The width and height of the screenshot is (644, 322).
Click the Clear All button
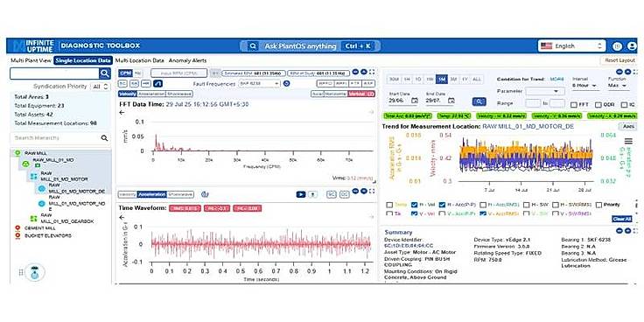point(621,219)
